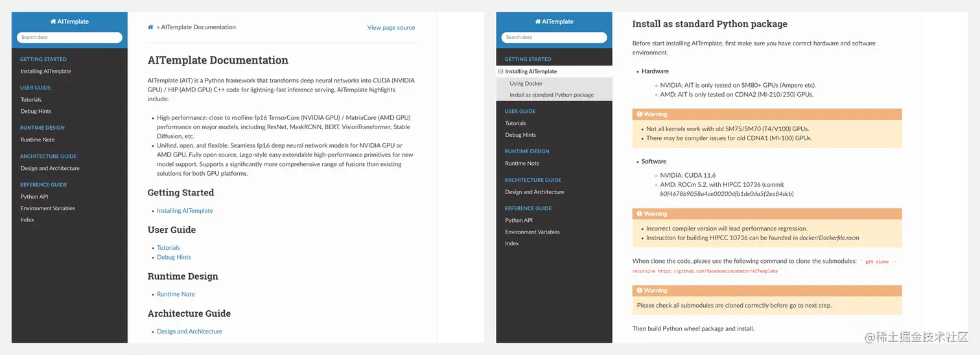Click USER GUIDE caption in left sidebar
This screenshot has height=355, width=980.
(36, 88)
